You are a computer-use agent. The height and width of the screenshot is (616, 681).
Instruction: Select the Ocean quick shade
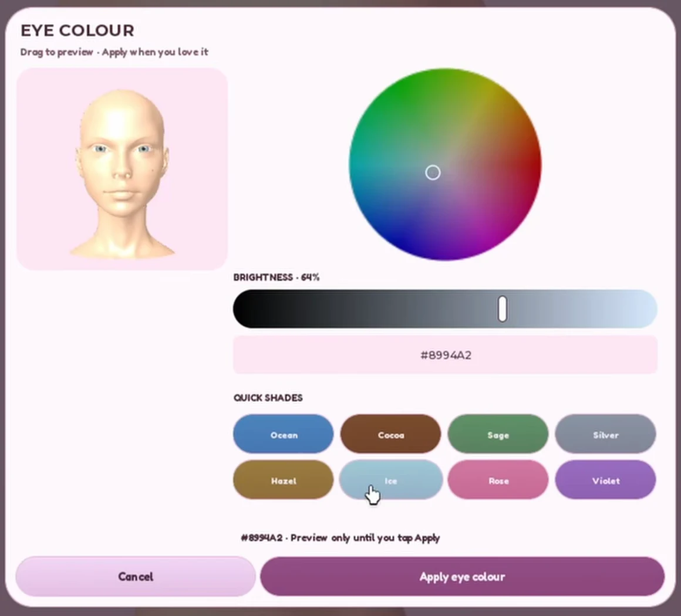283,434
